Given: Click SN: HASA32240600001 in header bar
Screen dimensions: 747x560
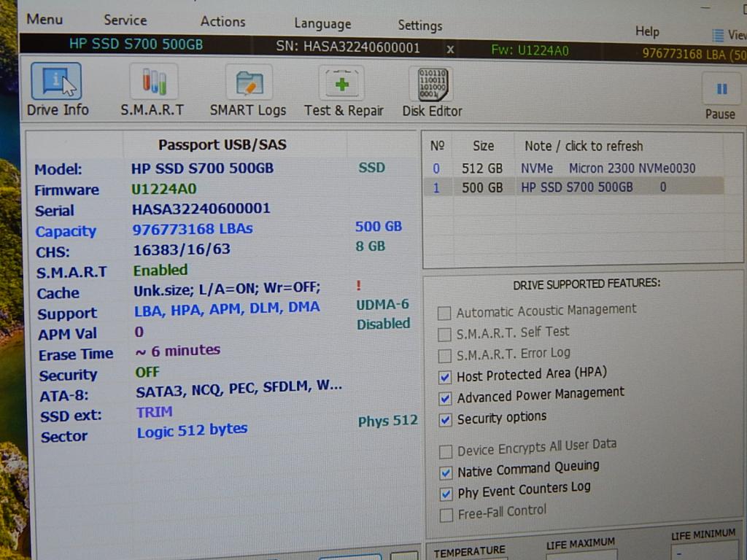Looking at the screenshot, I should coord(348,47).
